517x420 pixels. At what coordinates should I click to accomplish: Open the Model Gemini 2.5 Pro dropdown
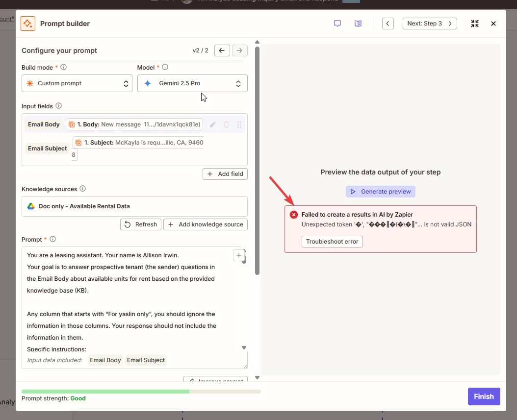[x=192, y=83]
